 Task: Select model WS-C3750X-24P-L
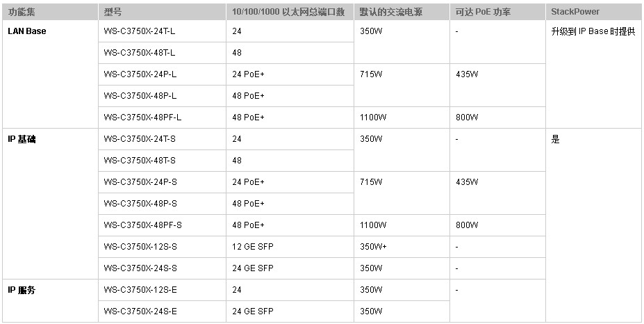[163, 74]
